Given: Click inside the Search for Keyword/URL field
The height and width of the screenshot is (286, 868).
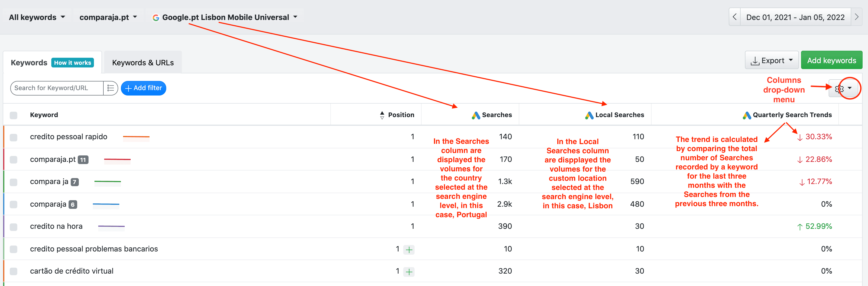Looking at the screenshot, I should (x=57, y=88).
